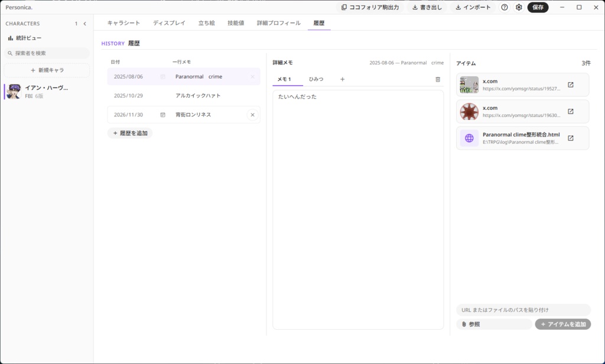Select the red star x.com thumbnail

(469, 111)
